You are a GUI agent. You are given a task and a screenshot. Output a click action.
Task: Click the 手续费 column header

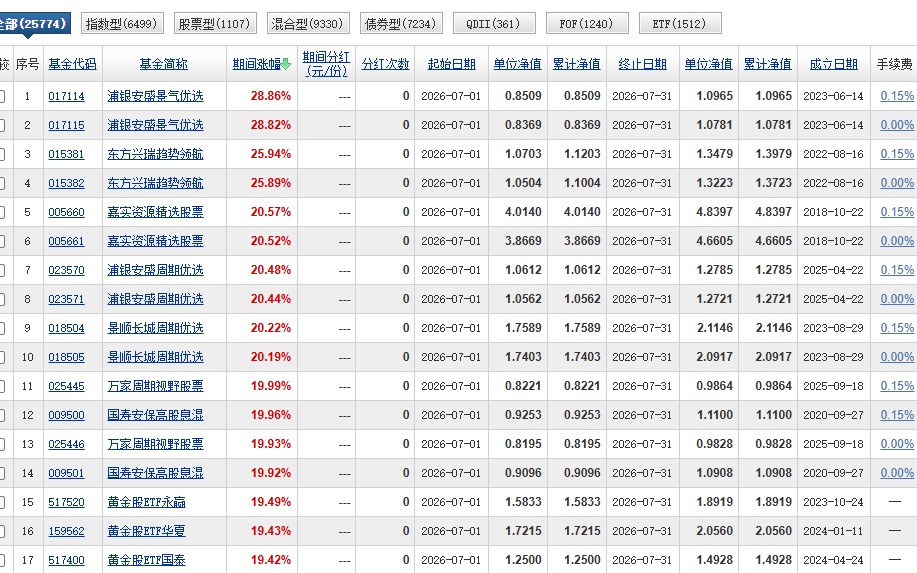(x=894, y=64)
